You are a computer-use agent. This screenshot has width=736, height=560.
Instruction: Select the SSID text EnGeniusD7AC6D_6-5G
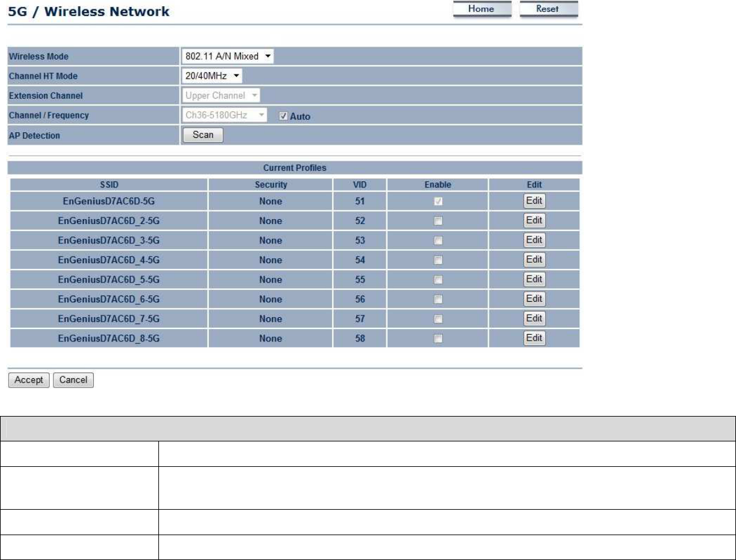109,299
